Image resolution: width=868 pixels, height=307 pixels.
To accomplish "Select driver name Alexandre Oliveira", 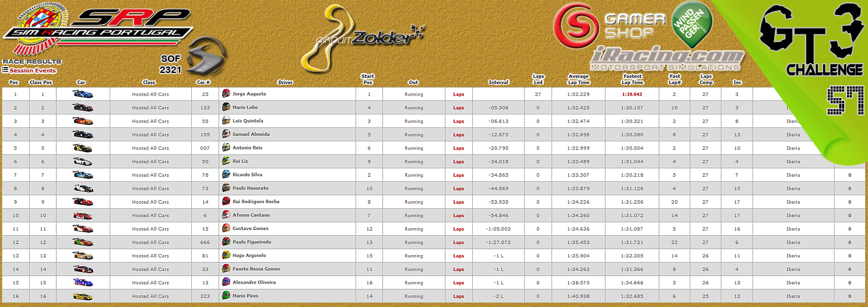I will (x=254, y=282).
